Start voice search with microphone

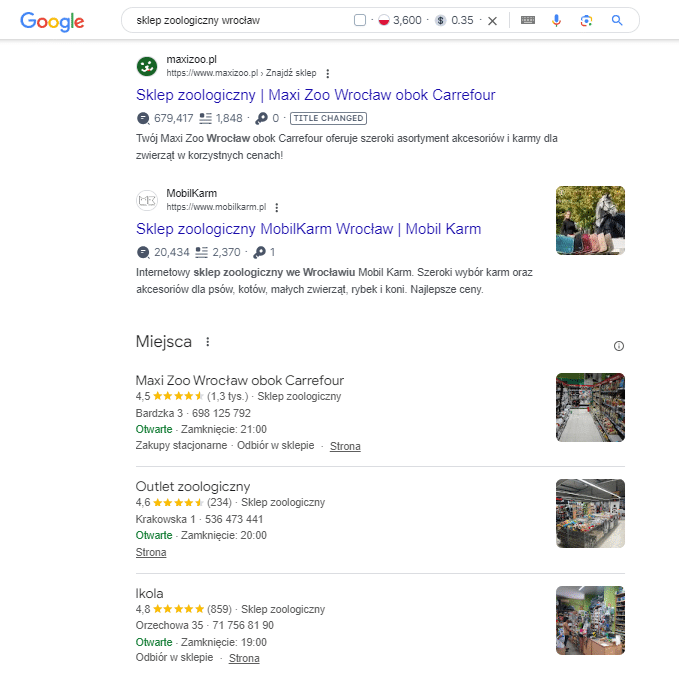[x=556, y=20]
